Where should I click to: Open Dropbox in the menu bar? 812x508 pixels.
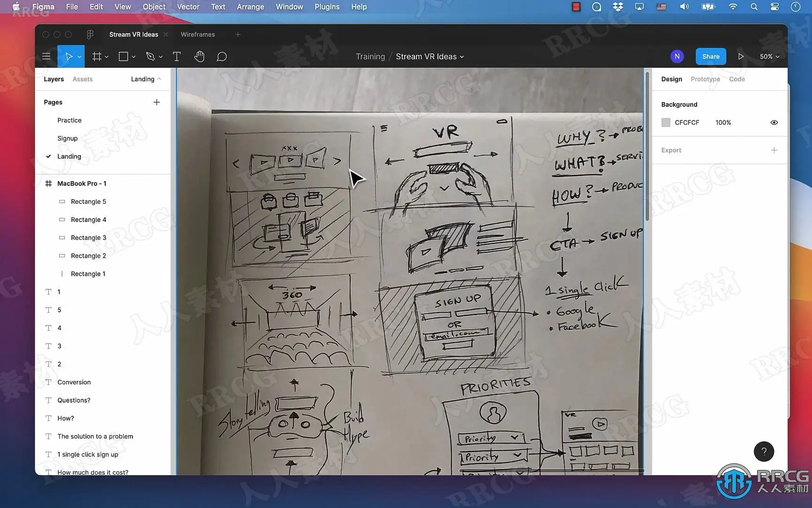(618, 7)
